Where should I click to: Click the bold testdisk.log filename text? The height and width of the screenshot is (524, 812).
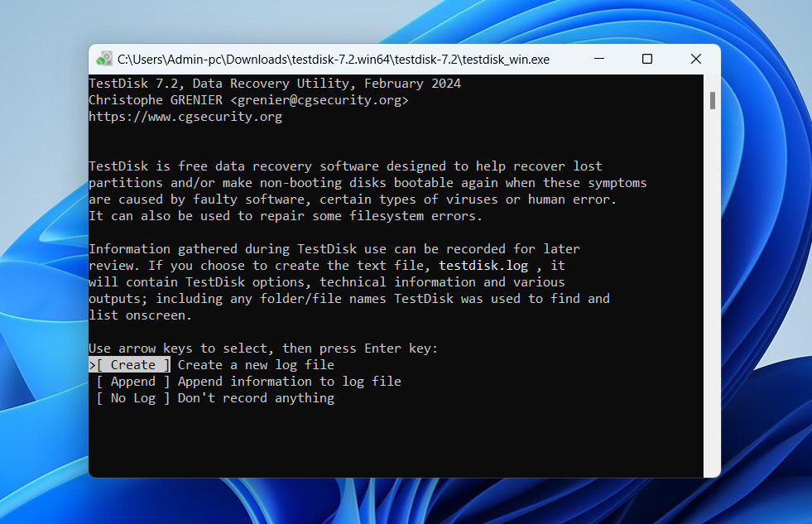click(x=483, y=266)
